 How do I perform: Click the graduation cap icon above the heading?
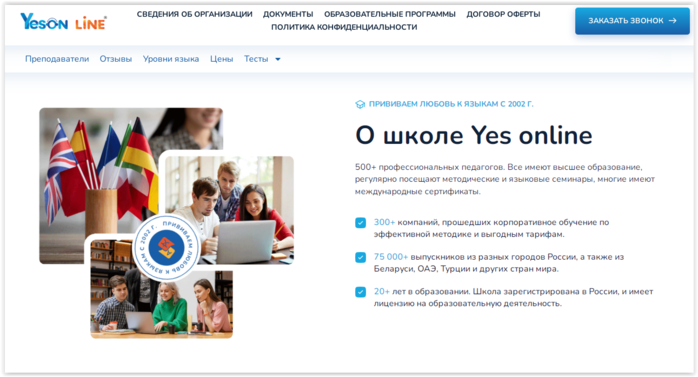click(x=360, y=105)
